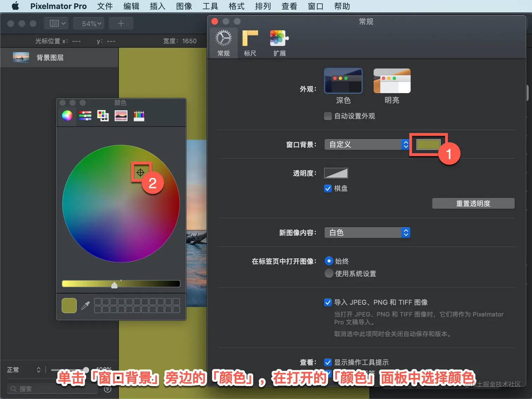Click the first empty saved-color slot
The height and width of the screenshot is (399, 532).
coord(98,301)
